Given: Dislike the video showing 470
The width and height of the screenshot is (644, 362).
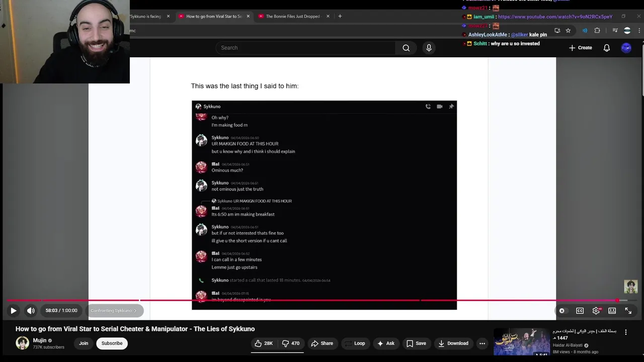Looking at the screenshot, I should click(290, 343).
